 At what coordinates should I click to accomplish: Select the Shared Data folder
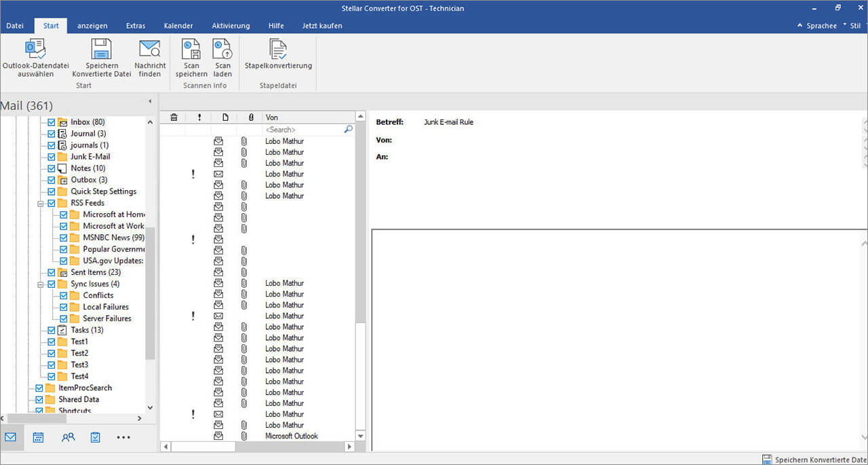79,399
